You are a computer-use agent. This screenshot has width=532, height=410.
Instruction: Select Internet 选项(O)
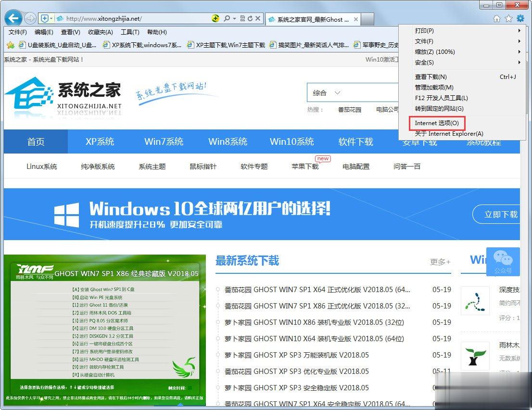[462, 123]
